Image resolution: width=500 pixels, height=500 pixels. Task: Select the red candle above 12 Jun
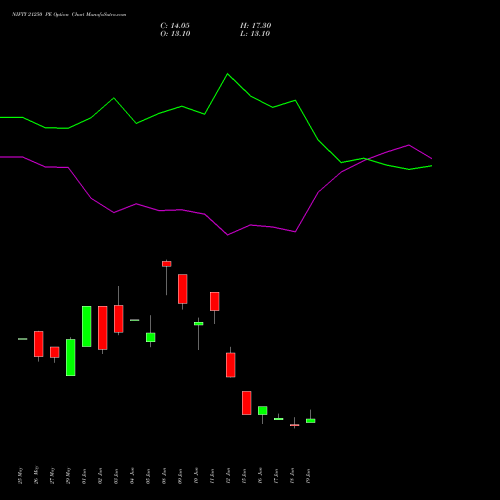[x=231, y=365]
